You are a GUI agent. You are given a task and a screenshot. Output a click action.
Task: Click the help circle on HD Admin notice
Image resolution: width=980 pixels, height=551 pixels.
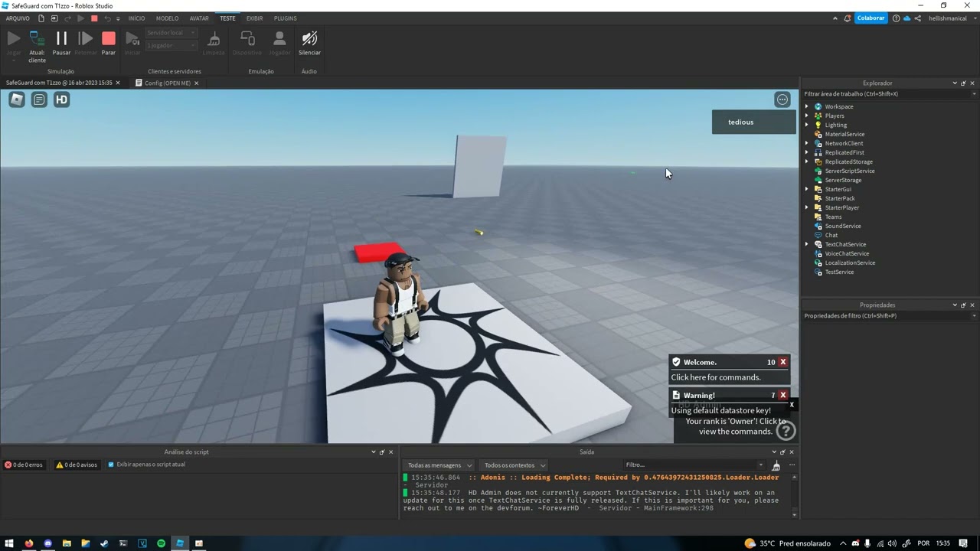786,432
